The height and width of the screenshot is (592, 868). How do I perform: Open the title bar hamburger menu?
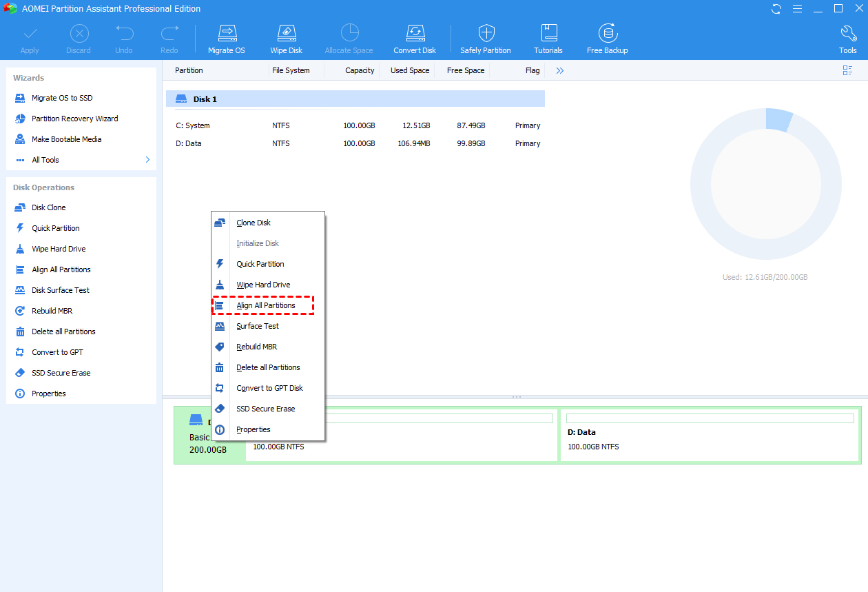[x=796, y=9]
